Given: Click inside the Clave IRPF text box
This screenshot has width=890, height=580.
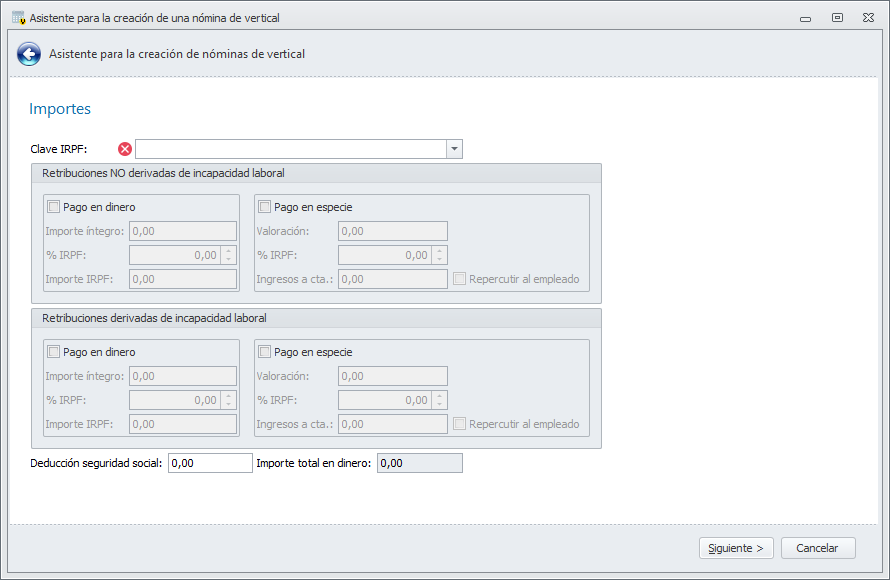Looking at the screenshot, I should (x=290, y=149).
